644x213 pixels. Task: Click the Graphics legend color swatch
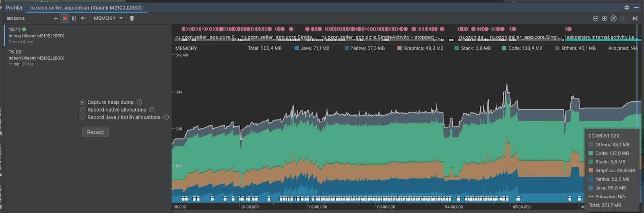point(399,48)
